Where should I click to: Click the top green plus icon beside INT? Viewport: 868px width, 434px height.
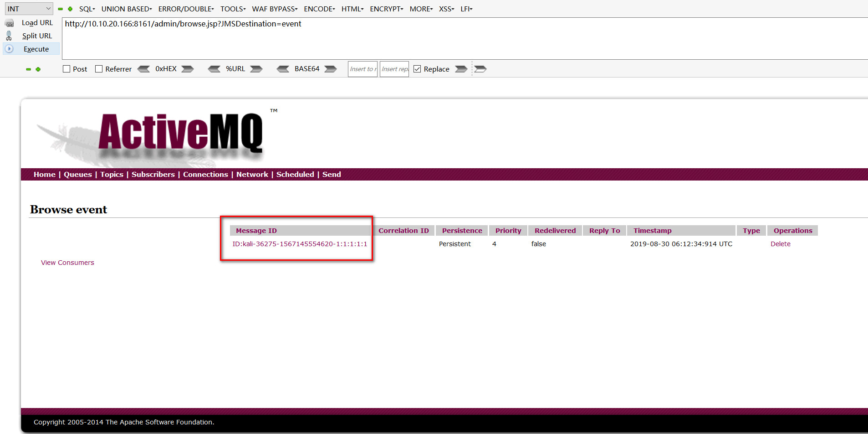tap(70, 9)
